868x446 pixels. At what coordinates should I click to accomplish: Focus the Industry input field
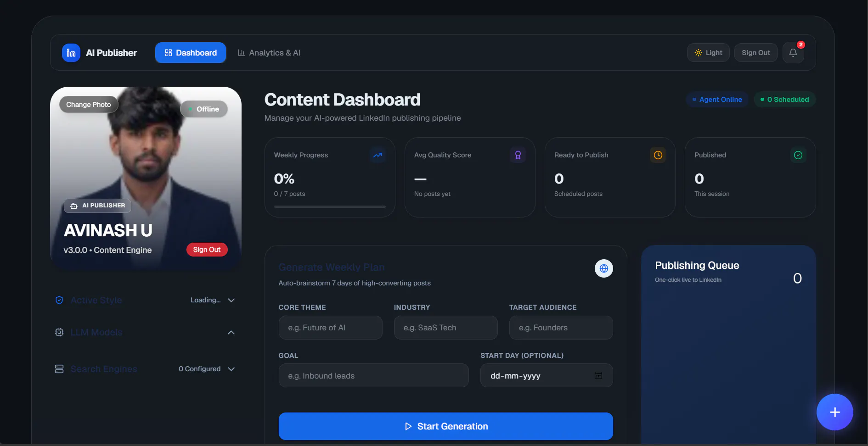[446, 328]
